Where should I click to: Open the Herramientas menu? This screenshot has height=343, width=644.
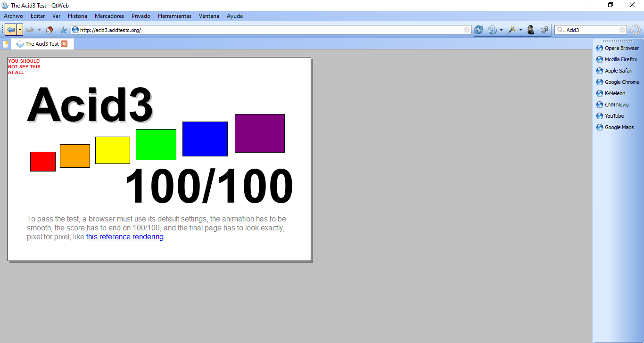click(174, 16)
